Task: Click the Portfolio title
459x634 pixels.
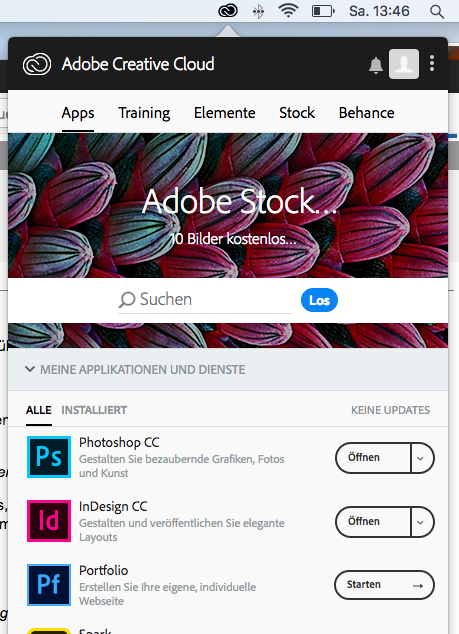Action: pos(104,570)
